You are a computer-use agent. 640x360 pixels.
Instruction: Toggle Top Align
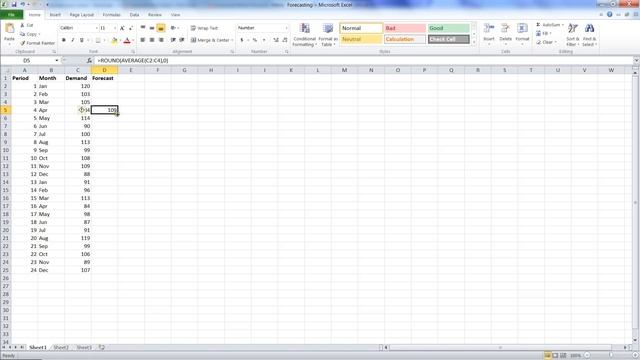click(143, 28)
